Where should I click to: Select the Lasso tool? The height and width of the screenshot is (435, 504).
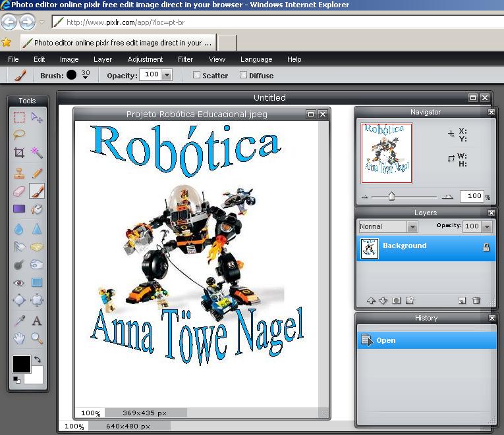(19, 134)
